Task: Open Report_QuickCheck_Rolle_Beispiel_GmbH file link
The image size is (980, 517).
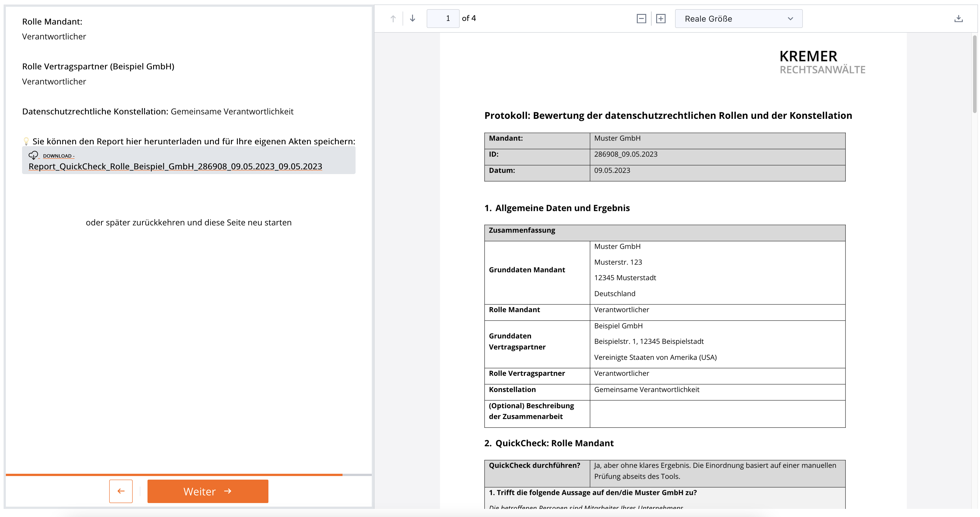Action: pos(175,167)
